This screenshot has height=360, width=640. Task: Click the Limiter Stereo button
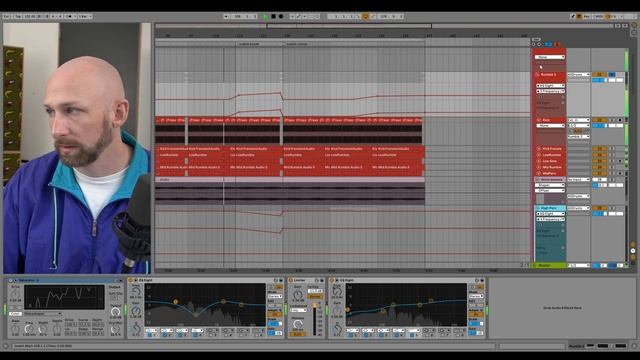315,296
